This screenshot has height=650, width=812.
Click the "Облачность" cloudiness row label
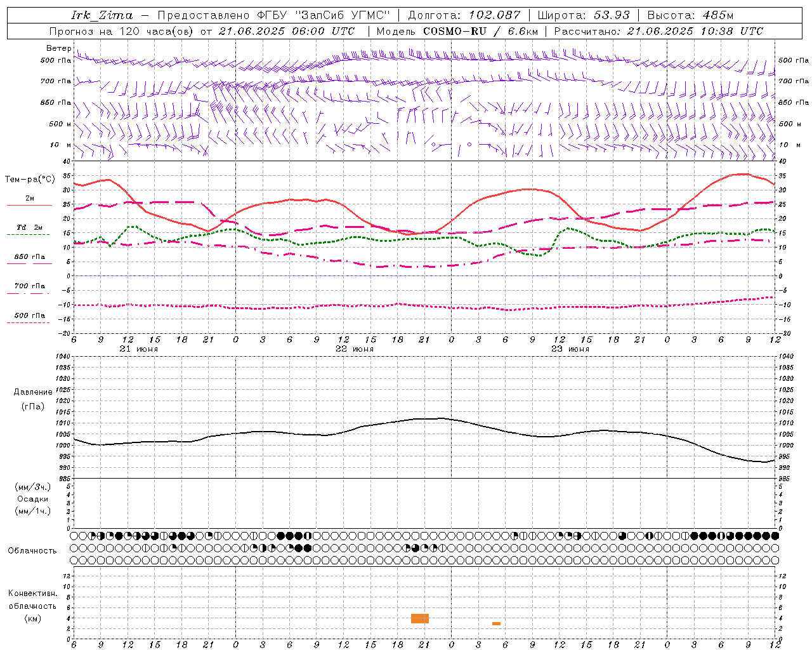pyautogui.click(x=32, y=551)
